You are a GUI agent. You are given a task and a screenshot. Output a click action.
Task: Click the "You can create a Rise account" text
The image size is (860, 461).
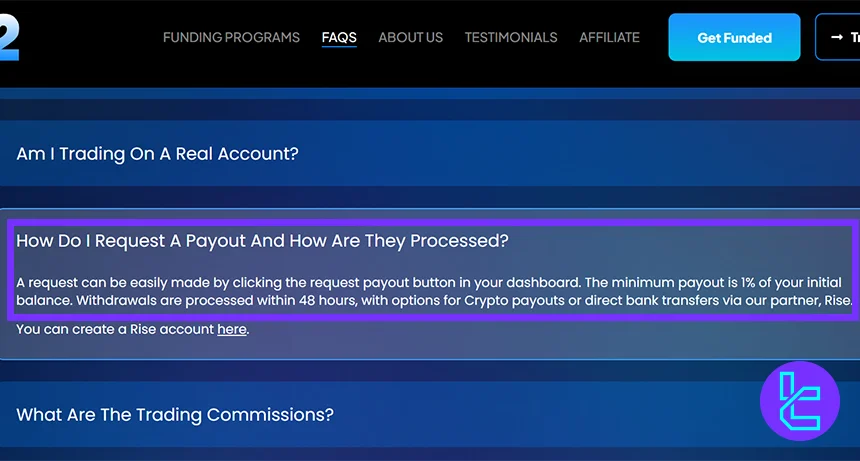115,329
